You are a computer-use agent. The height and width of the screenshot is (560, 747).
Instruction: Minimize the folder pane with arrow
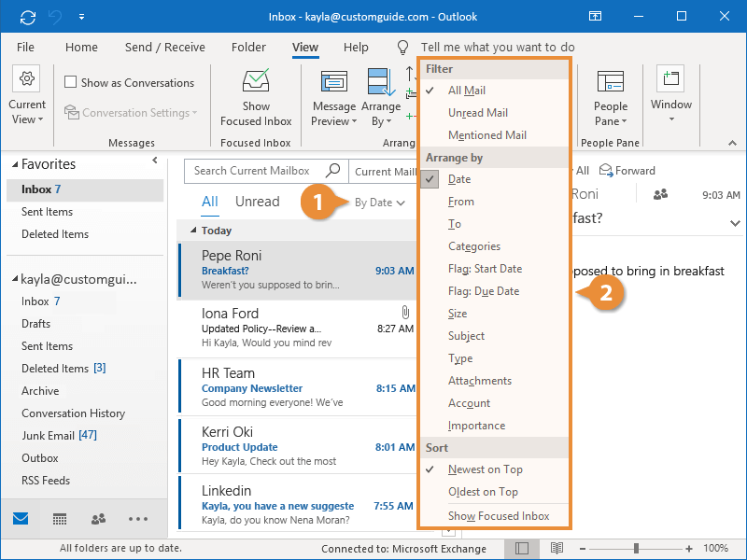(x=155, y=161)
